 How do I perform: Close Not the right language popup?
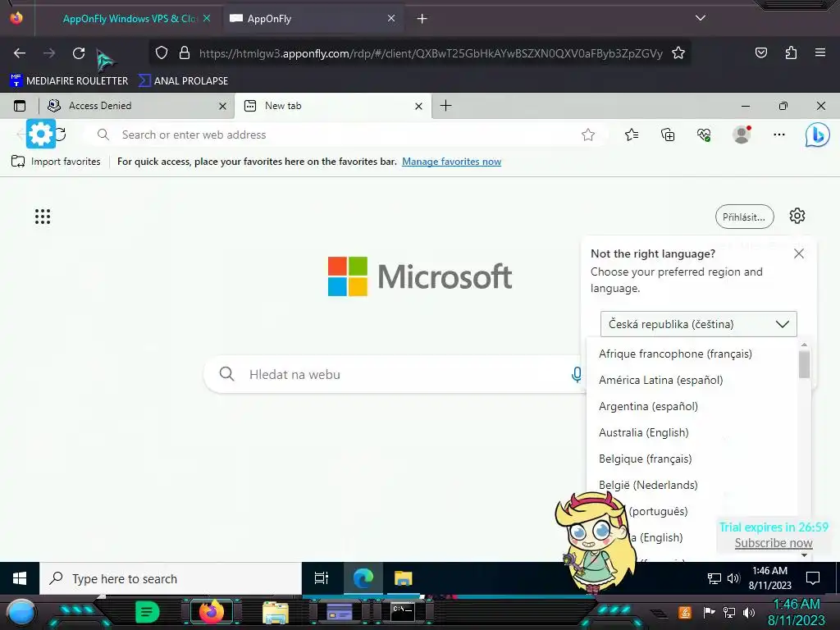click(799, 253)
